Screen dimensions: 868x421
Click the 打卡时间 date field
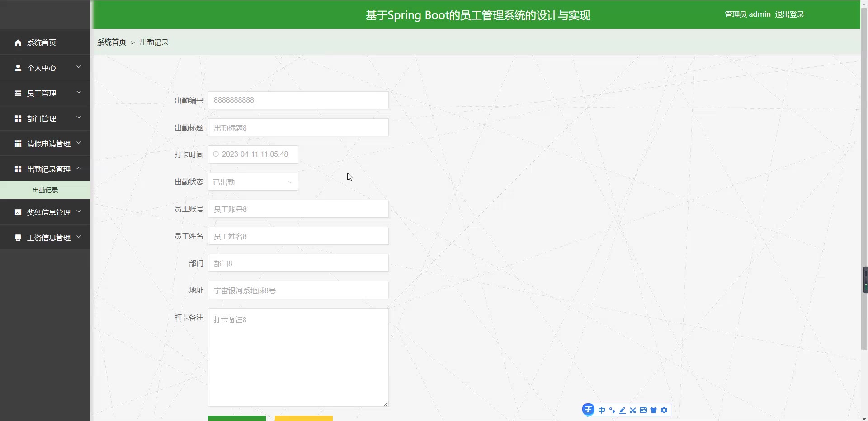point(253,154)
